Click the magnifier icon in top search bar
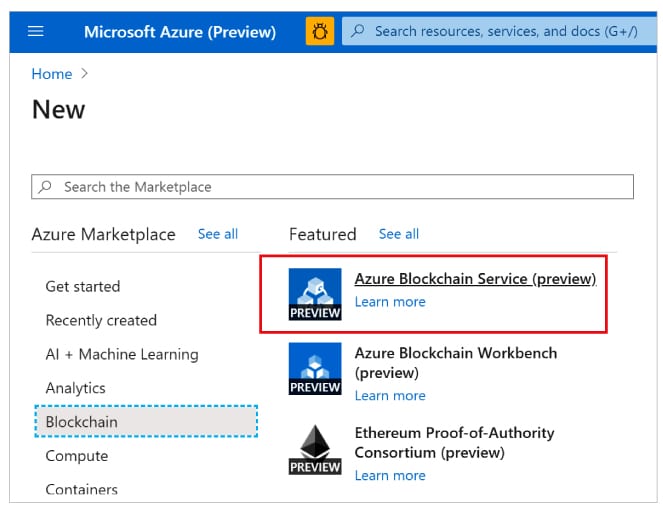 click(358, 31)
